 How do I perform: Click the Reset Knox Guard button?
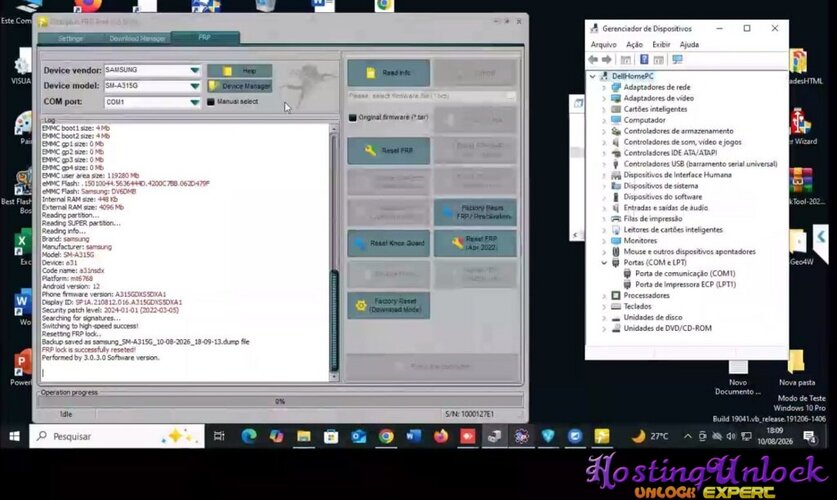(389, 243)
